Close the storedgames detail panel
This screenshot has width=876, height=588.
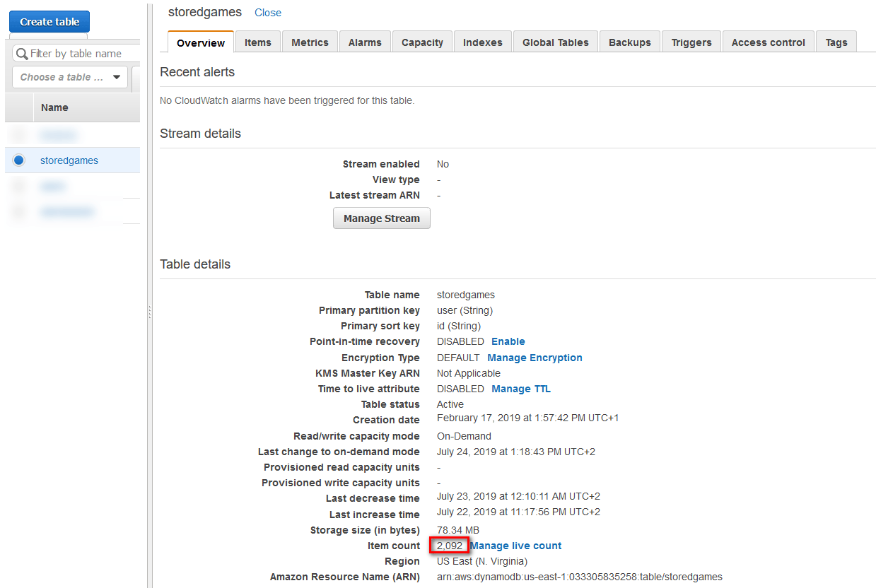(x=268, y=13)
